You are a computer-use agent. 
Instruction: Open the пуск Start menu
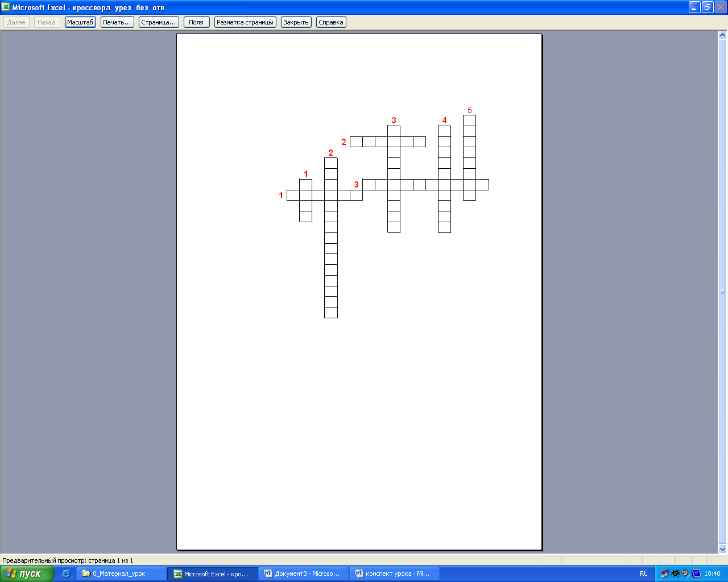[27, 573]
